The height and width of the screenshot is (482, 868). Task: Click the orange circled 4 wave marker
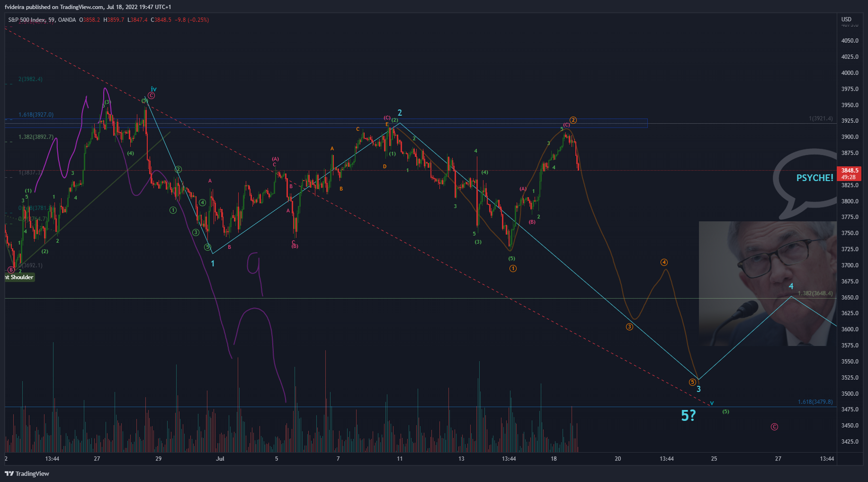coord(664,263)
